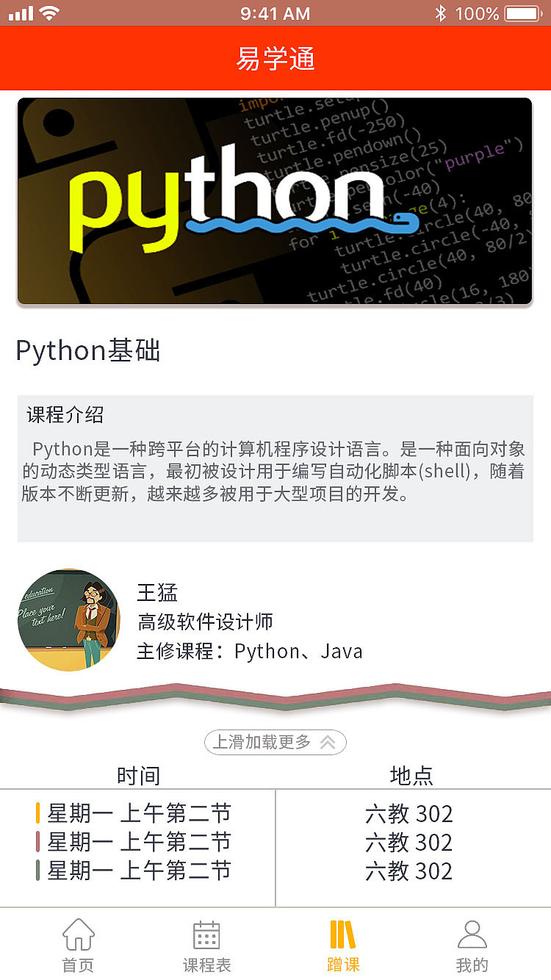
Task: Tap third 六教 302 location
Action: click(409, 871)
